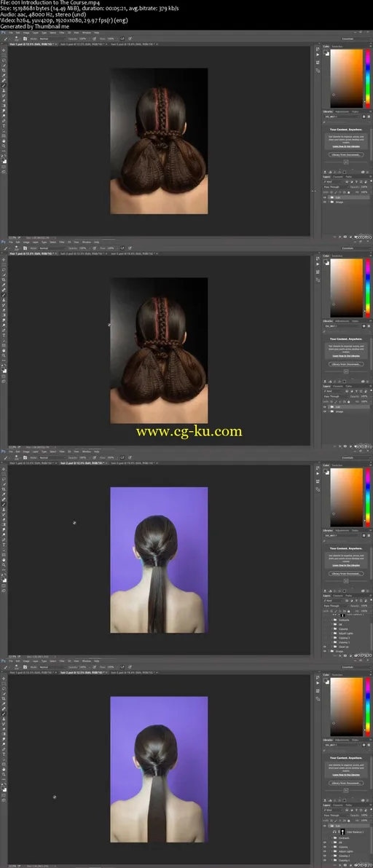Open the Mode Normal dropdown in top options bar
This screenshot has height=868, width=373.
pyautogui.click(x=52, y=39)
